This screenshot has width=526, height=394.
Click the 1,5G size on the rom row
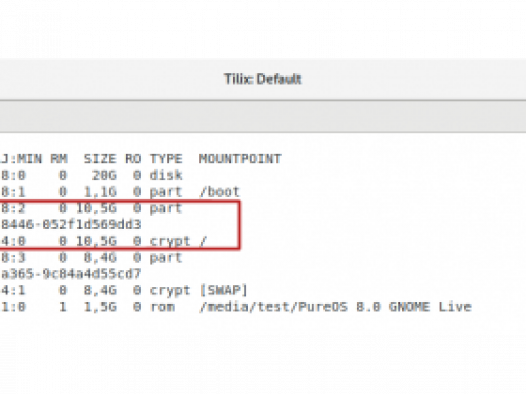click(x=100, y=306)
